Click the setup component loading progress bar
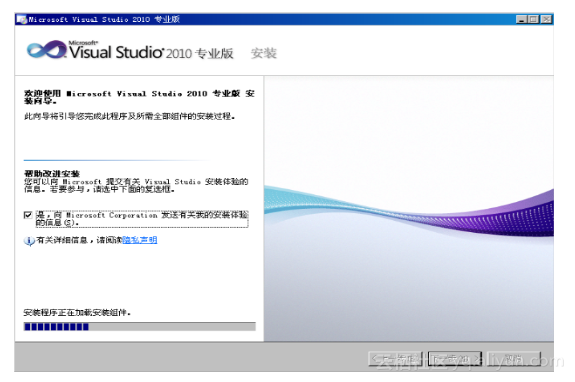This screenshot has width=575, height=382. [140, 327]
